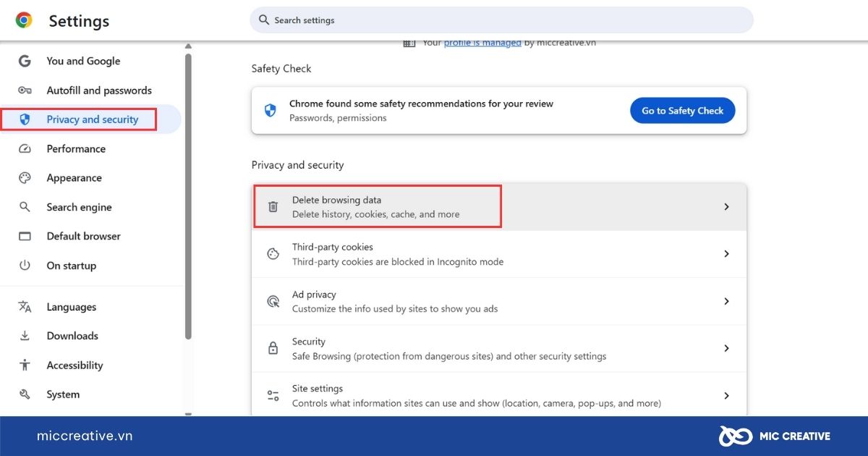Expand the Third-party cookies chevron
Viewport: 868px width, 456px height.
[727, 254]
